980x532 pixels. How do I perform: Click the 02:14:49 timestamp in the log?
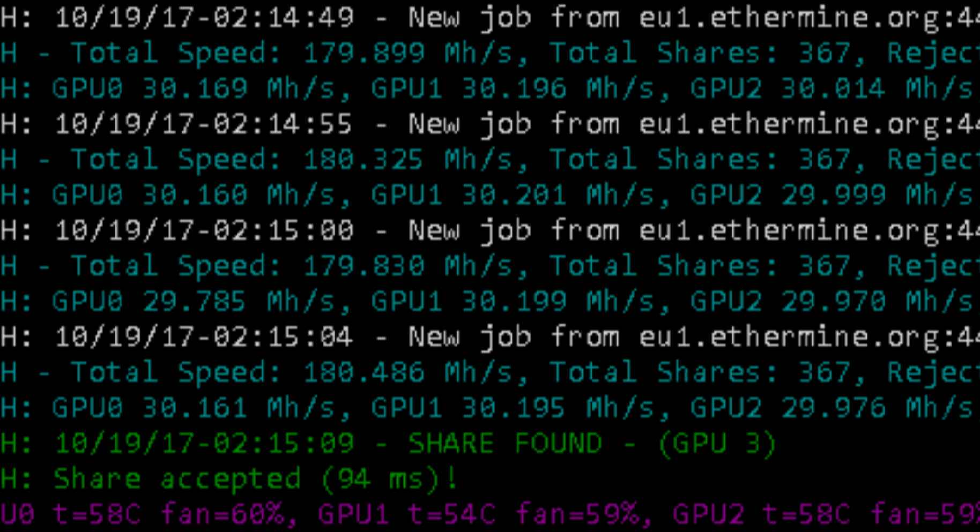point(204,18)
